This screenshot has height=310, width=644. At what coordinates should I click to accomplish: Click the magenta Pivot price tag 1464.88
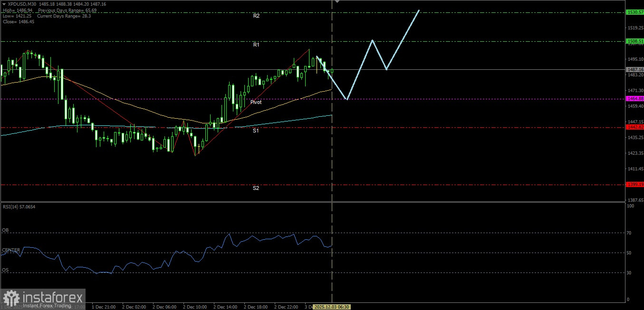[x=634, y=98]
